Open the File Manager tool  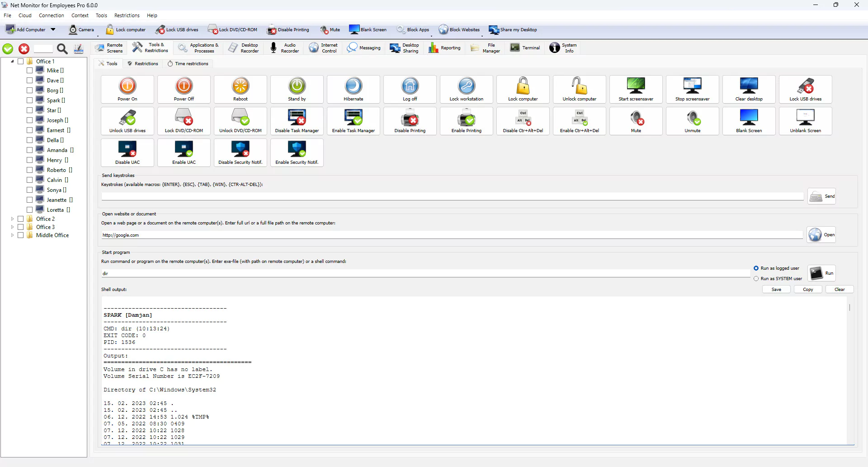(485, 48)
